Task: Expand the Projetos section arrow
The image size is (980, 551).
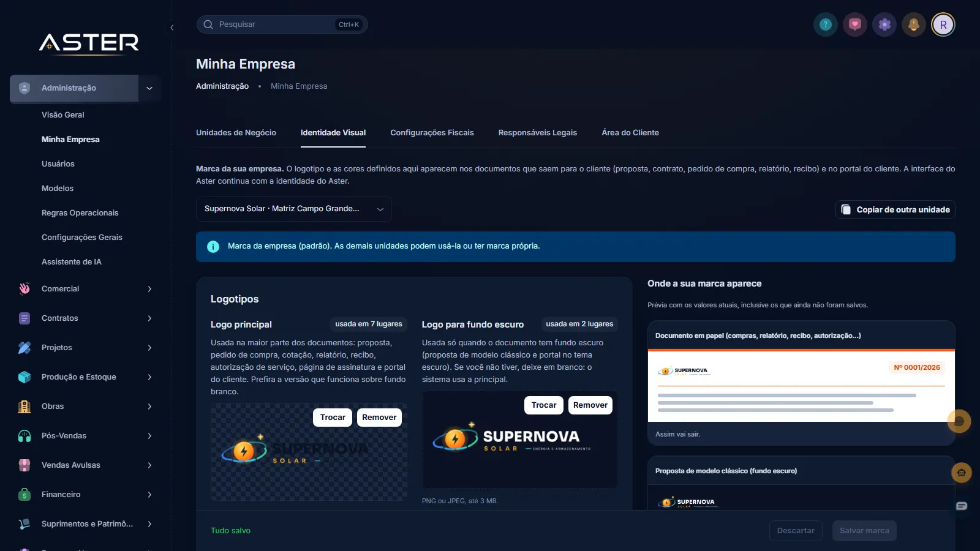Action: (x=149, y=348)
